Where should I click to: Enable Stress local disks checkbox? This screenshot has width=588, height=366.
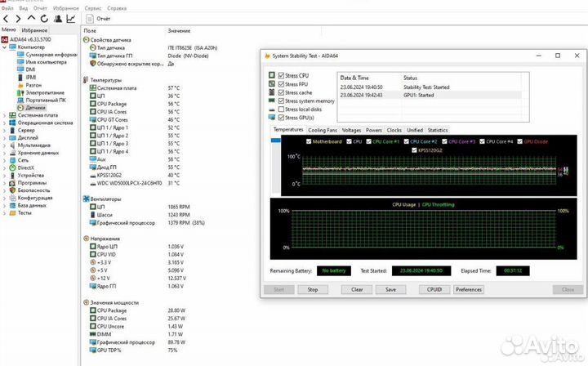281,109
